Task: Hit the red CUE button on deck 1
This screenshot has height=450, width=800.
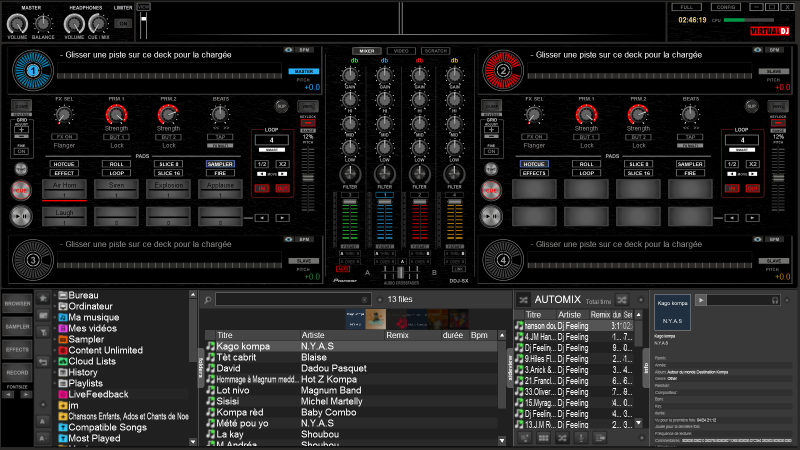Action: point(21,190)
